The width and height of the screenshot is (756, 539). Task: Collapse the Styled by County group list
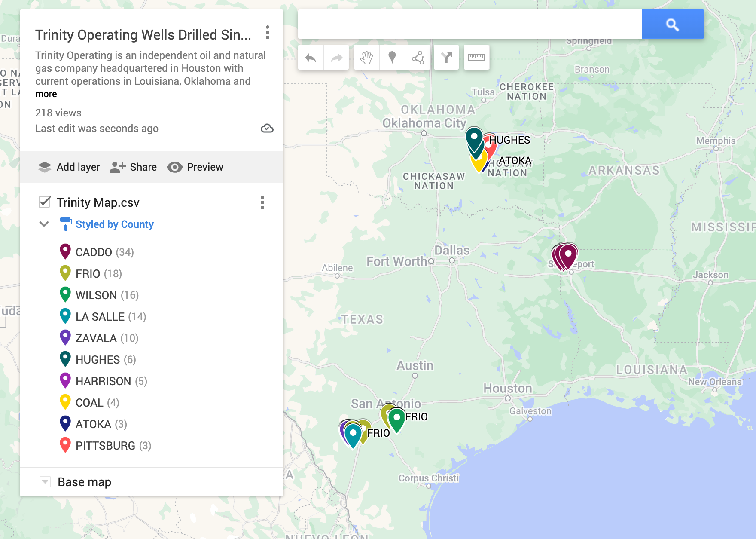click(x=44, y=224)
